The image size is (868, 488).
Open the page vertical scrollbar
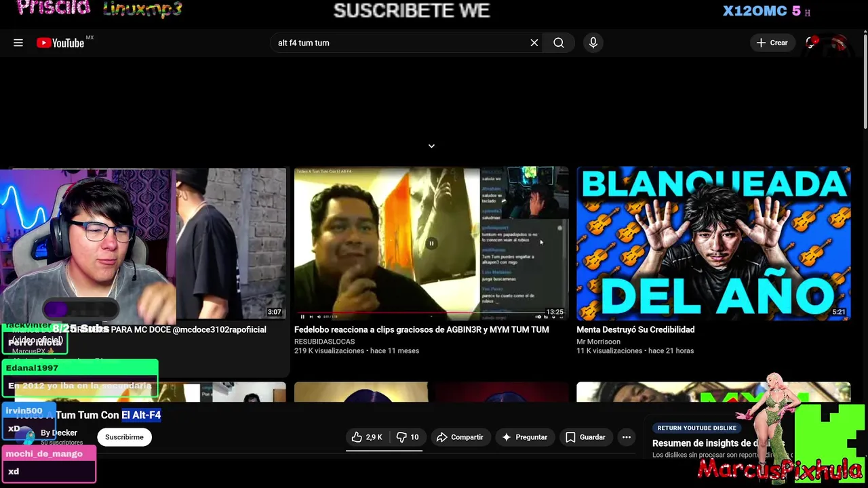tap(865, 81)
